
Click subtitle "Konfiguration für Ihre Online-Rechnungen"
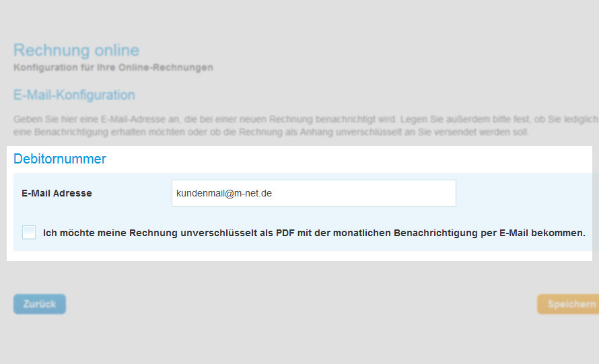(113, 68)
